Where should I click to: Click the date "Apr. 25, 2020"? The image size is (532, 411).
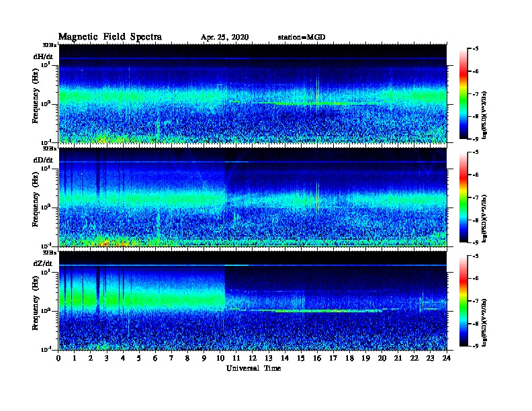224,38
